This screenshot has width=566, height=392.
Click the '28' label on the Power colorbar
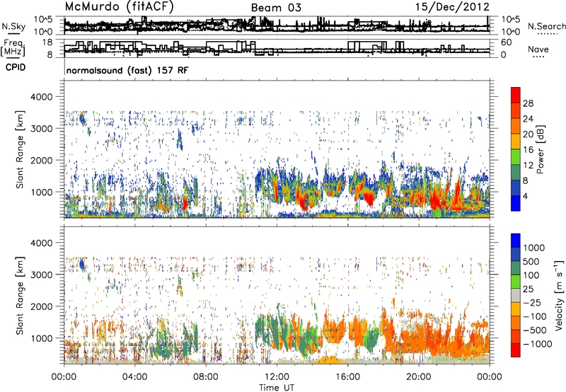[528, 103]
